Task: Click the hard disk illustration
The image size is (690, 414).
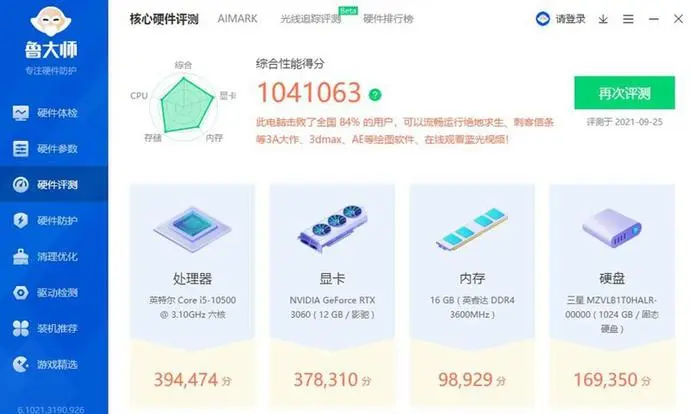Action: (612, 228)
